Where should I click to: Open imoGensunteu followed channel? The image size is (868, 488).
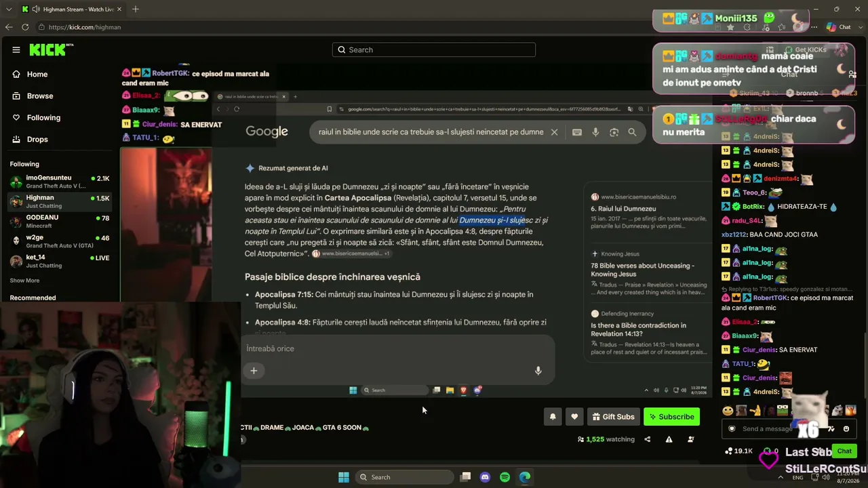(x=60, y=182)
